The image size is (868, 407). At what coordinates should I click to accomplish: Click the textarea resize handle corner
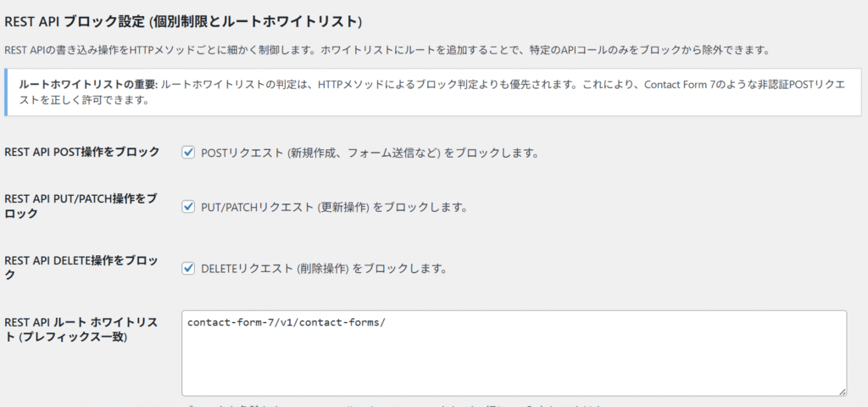[x=842, y=391]
